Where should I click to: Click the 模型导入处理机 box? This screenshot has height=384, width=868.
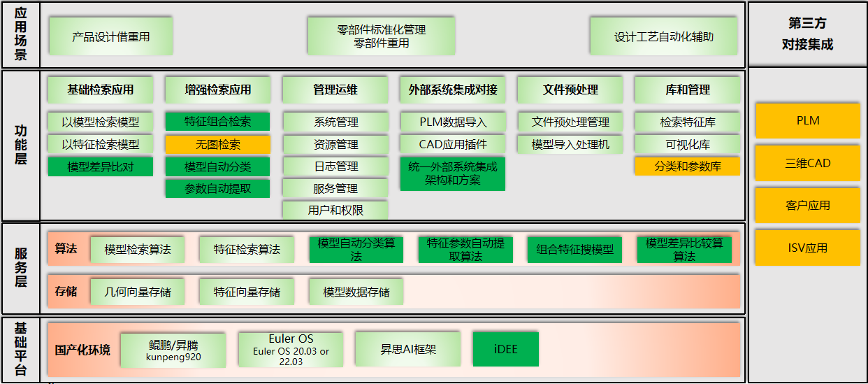point(570,144)
